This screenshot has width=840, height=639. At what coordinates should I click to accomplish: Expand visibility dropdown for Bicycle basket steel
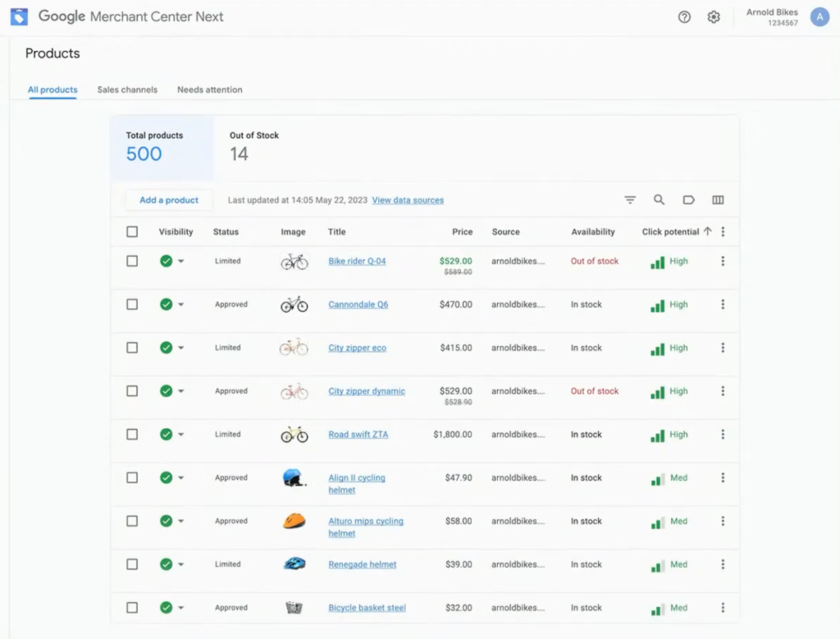(181, 608)
